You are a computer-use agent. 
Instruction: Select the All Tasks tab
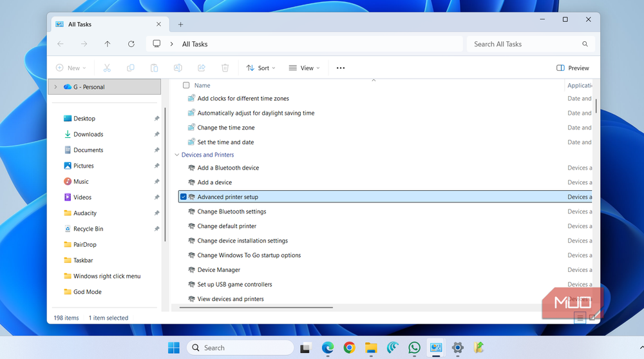(x=110, y=24)
